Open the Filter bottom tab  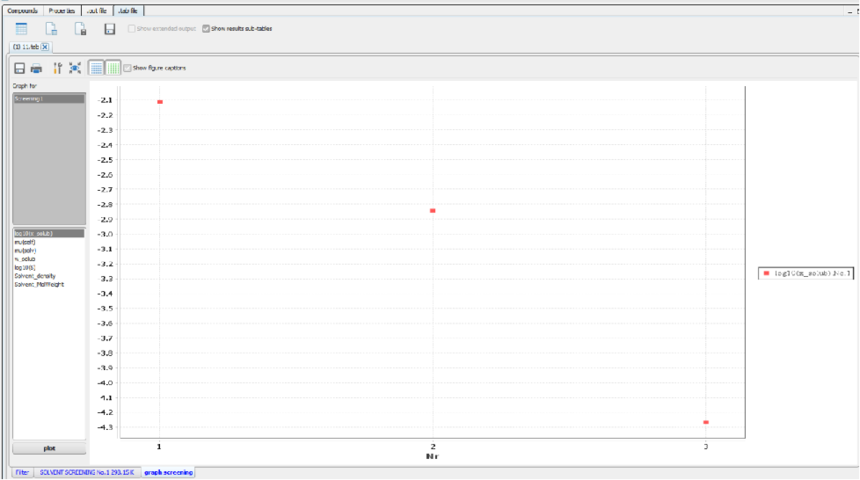coord(22,472)
